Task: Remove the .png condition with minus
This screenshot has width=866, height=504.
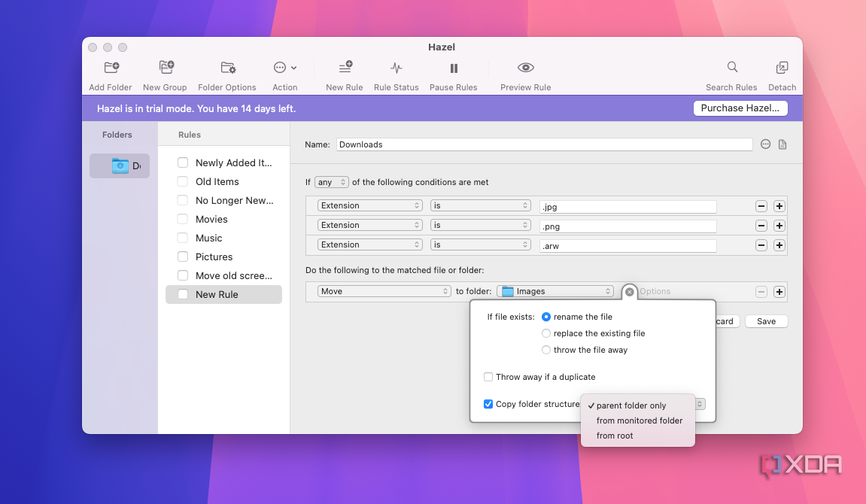Action: coord(761,226)
